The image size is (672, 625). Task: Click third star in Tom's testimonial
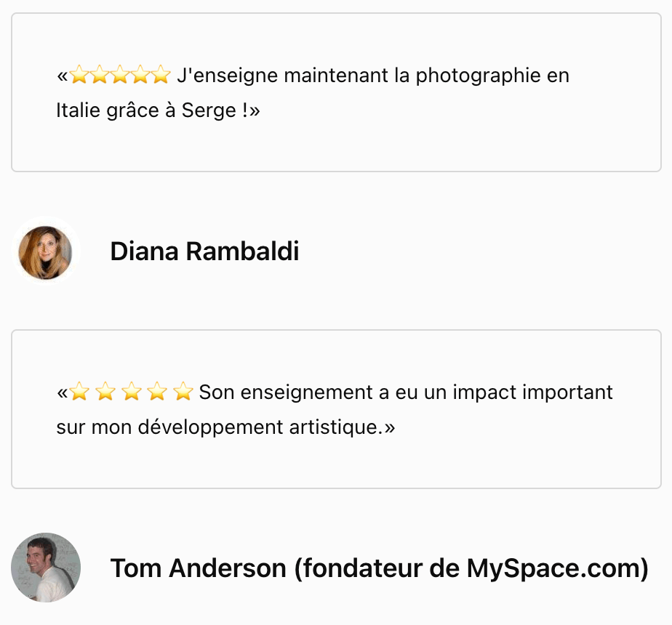[x=131, y=391]
